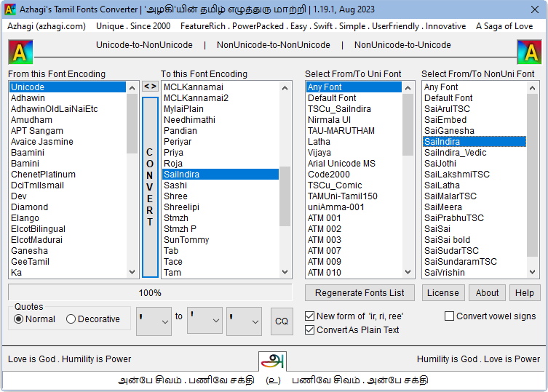Switch to NonUnicode-to-NonUnicode mode
The image size is (548, 392).
pyautogui.click(x=274, y=45)
